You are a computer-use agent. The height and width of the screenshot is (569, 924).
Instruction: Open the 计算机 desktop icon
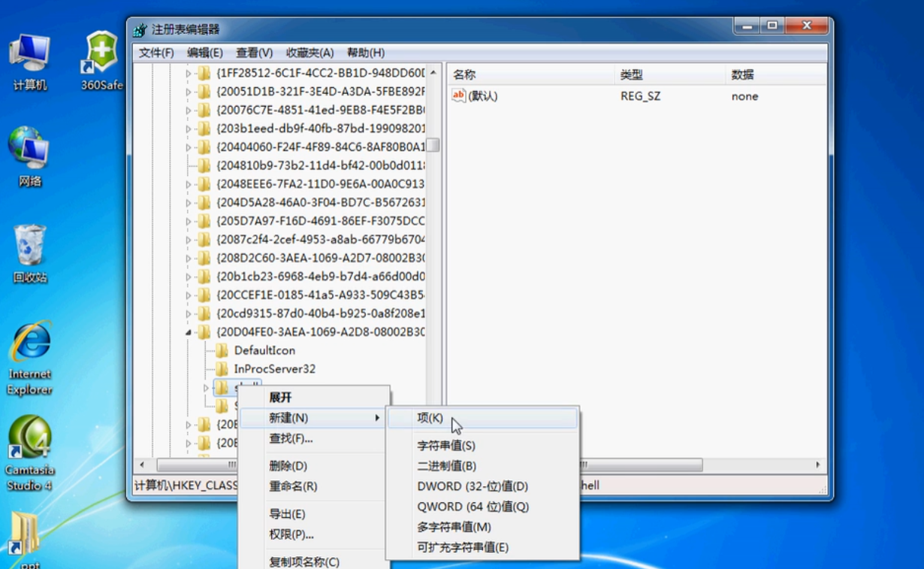[29, 62]
